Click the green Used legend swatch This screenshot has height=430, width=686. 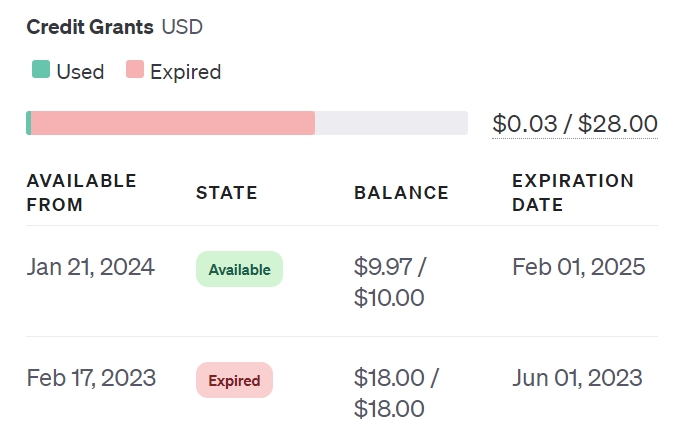[x=41, y=70]
